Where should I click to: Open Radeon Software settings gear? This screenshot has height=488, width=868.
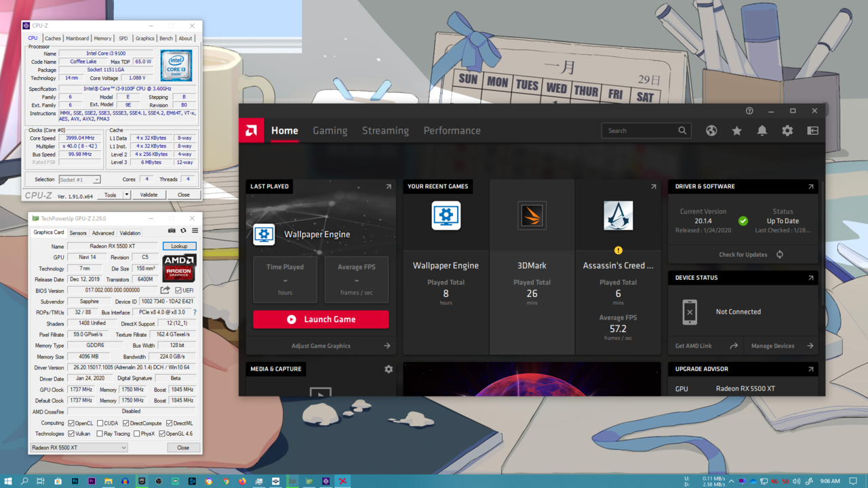pos(787,131)
